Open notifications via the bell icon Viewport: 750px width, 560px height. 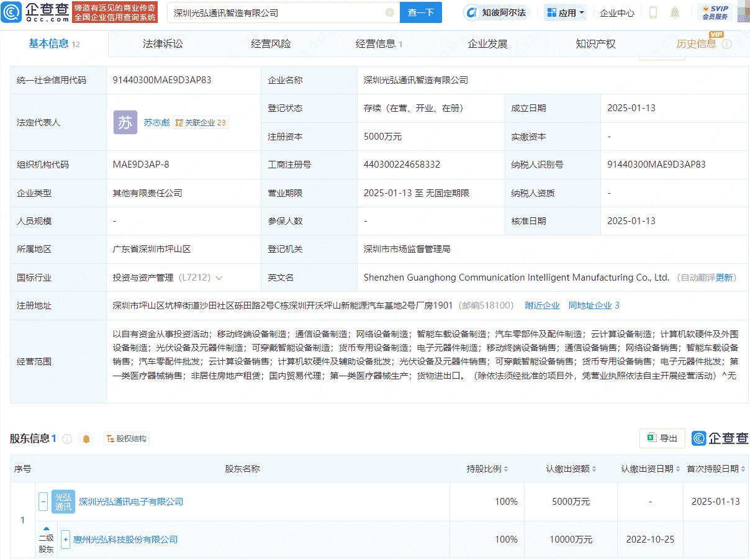click(x=674, y=12)
